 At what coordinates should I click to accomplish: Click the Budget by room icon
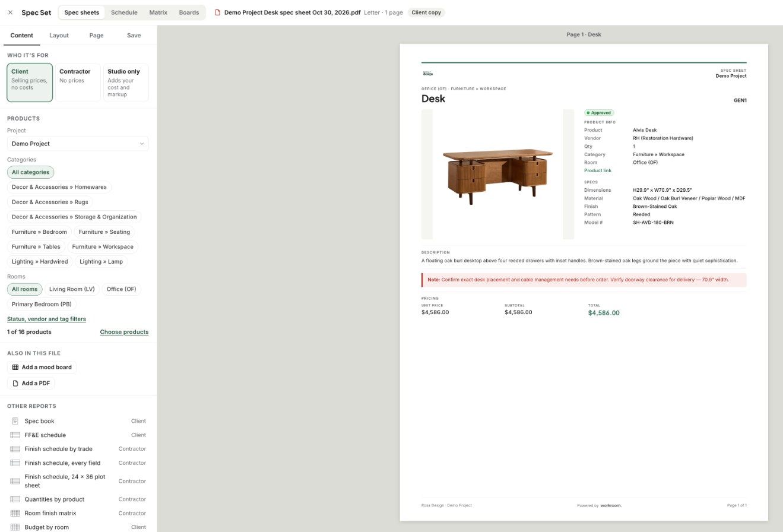point(15,527)
